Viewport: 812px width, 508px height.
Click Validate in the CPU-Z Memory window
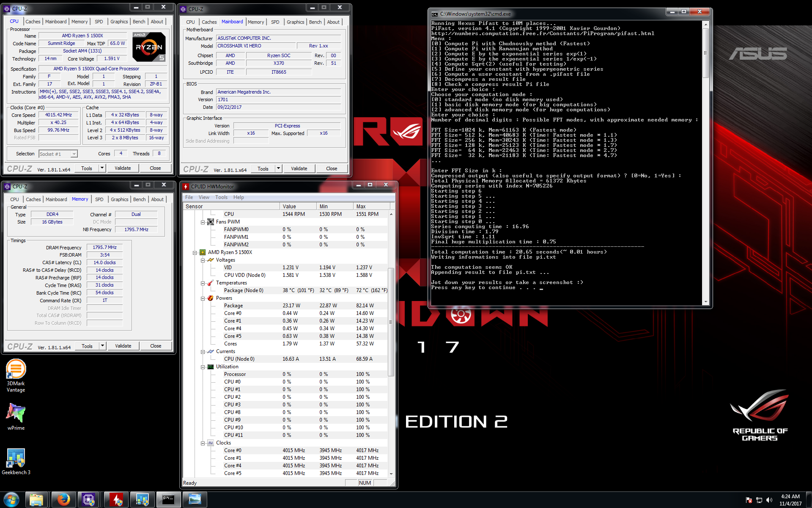[x=123, y=346]
